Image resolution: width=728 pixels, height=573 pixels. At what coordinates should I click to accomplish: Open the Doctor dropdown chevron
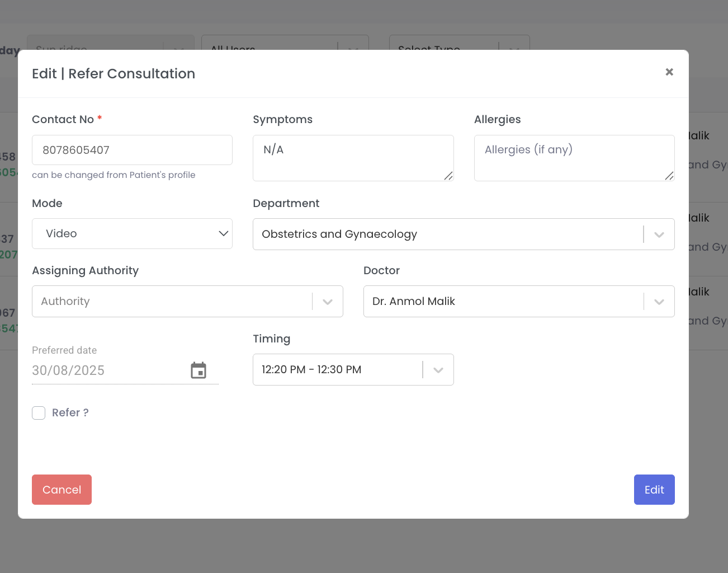[x=659, y=302]
